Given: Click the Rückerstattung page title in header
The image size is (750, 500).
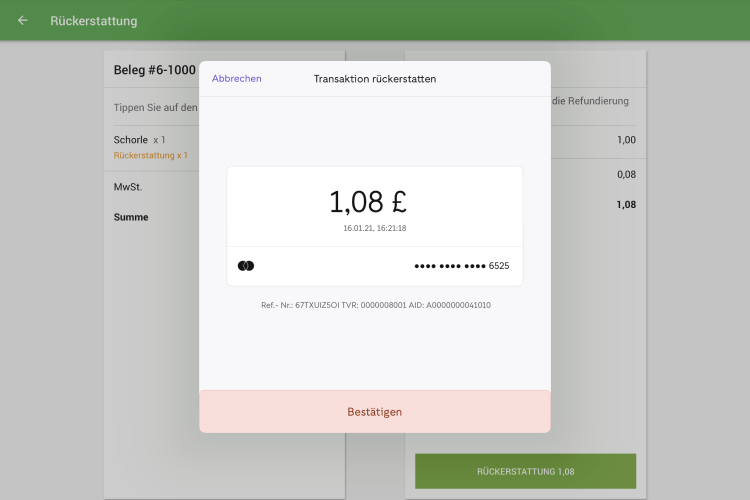Looking at the screenshot, I should [x=94, y=21].
